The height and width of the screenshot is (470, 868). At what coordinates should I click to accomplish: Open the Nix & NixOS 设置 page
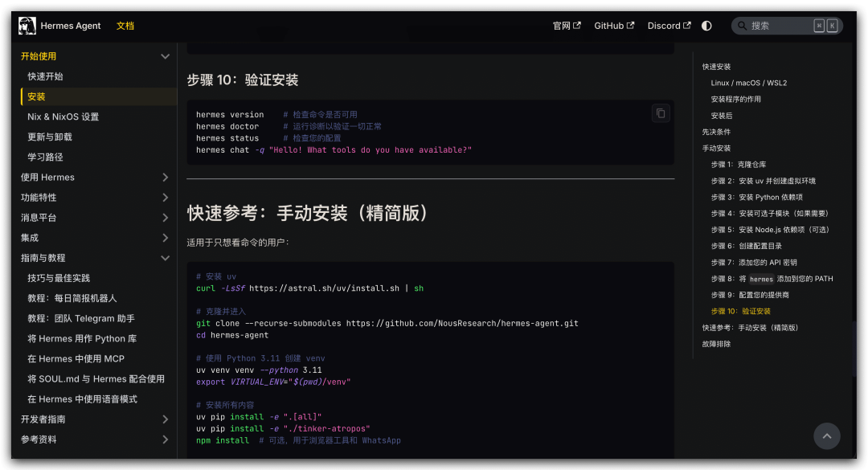[x=63, y=116]
